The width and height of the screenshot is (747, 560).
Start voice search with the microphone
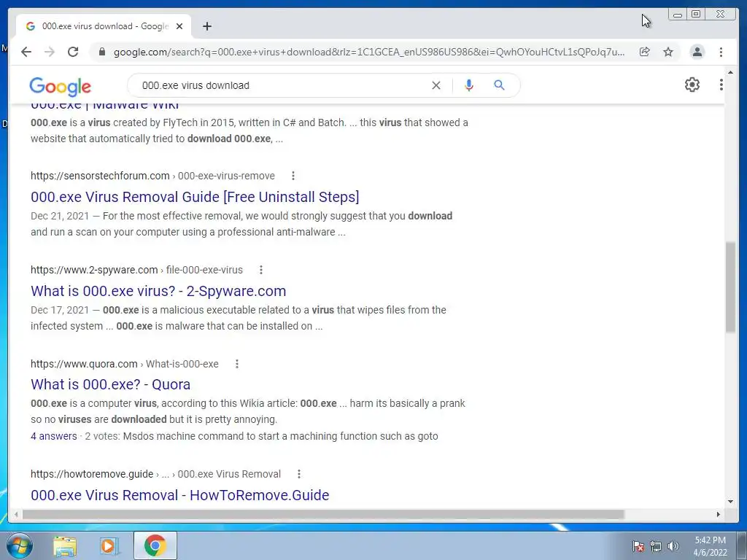point(469,85)
